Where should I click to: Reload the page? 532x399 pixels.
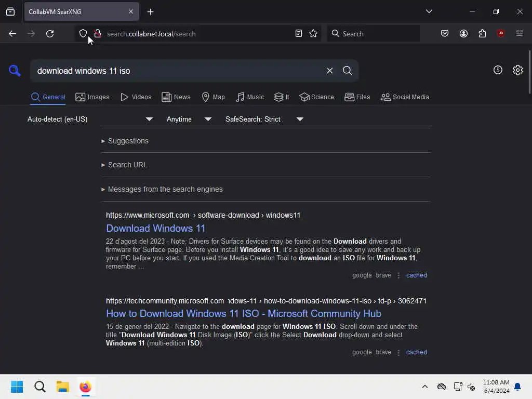pos(50,34)
